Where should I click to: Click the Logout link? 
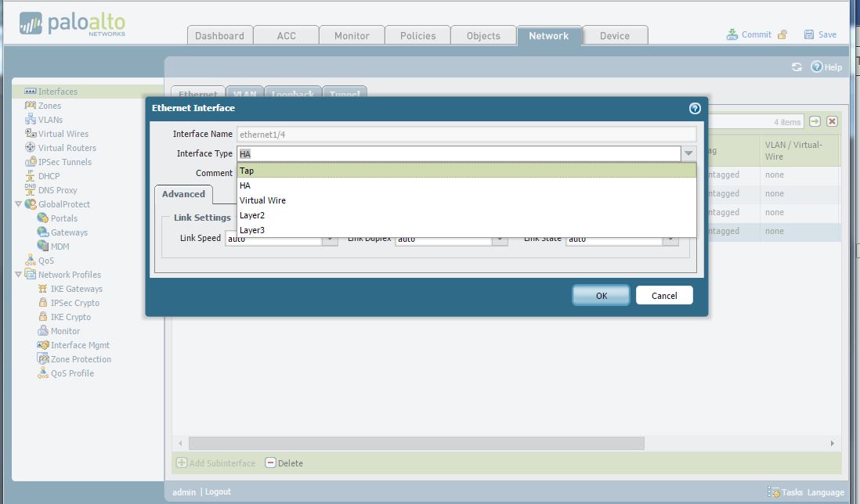point(218,492)
